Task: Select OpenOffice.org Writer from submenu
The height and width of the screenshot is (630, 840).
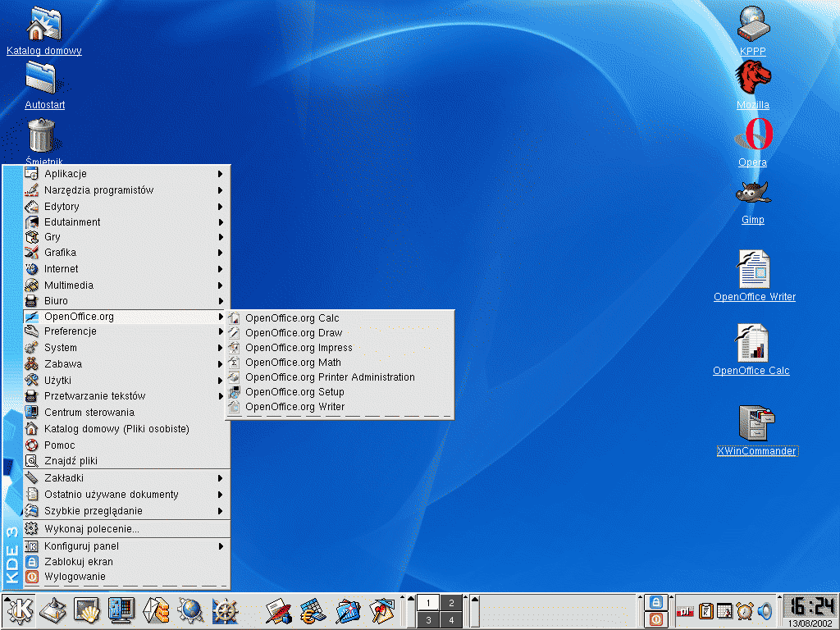Action: coord(340,407)
